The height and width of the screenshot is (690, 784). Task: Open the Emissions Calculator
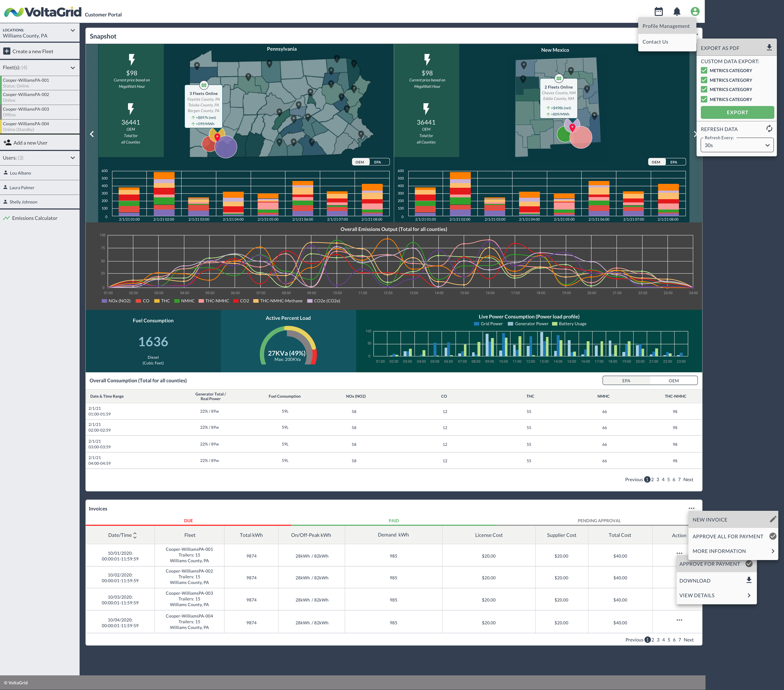click(34, 218)
